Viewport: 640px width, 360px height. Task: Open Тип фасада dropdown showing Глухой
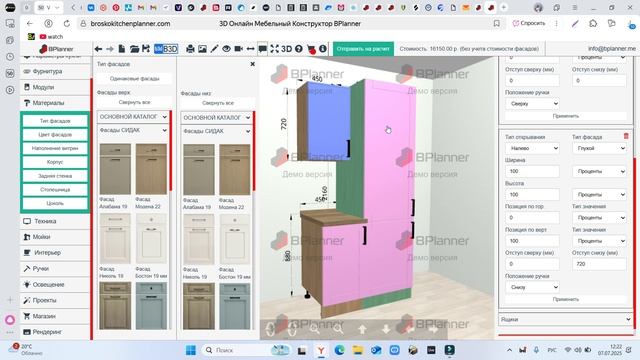(599, 148)
